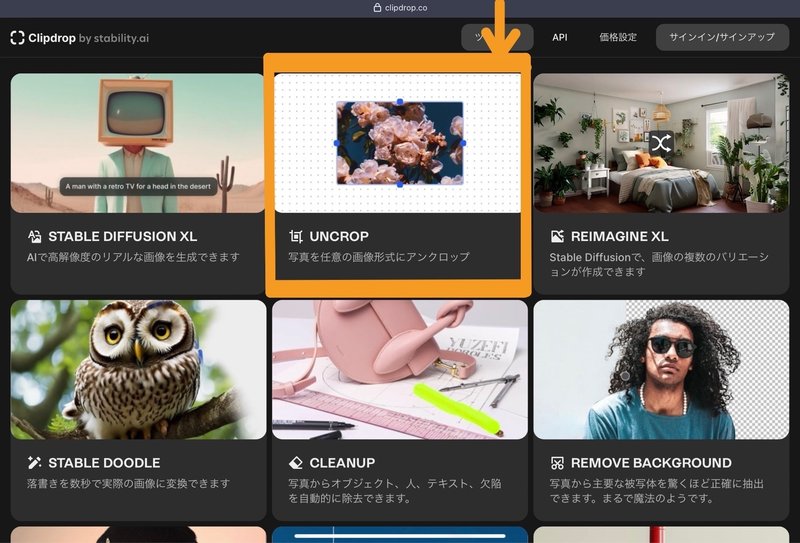
Task: Click the shuffle icon on bedroom image
Action: (661, 144)
